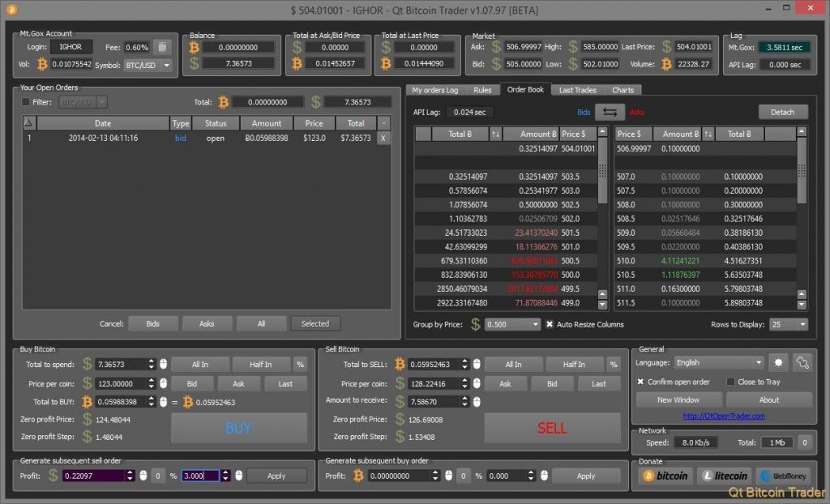
Task: Click sort arrows in Bids table header
Action: point(495,134)
